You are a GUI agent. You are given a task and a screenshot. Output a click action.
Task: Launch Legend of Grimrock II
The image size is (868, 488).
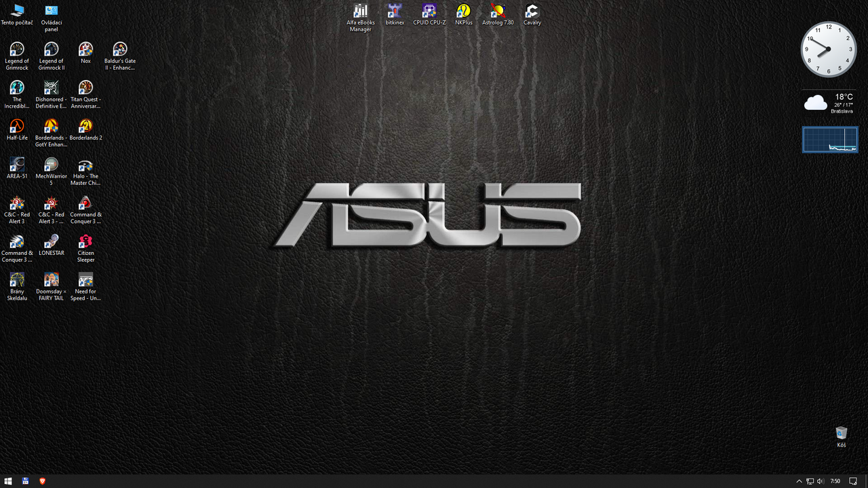51,56
